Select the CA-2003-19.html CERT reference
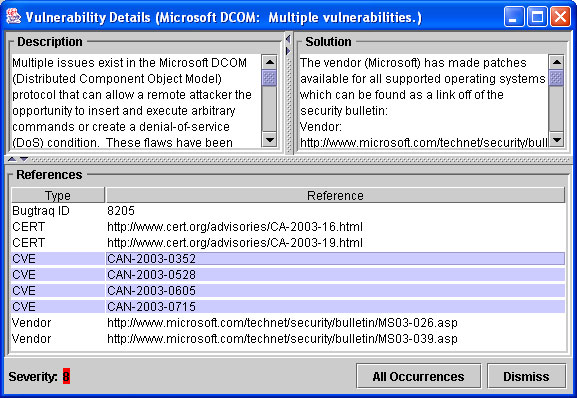 [335, 243]
